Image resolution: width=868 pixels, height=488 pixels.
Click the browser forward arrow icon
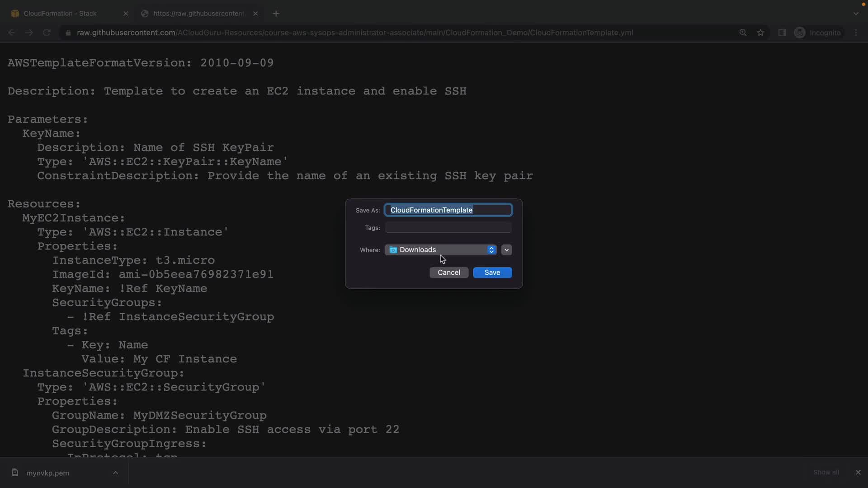click(x=29, y=33)
